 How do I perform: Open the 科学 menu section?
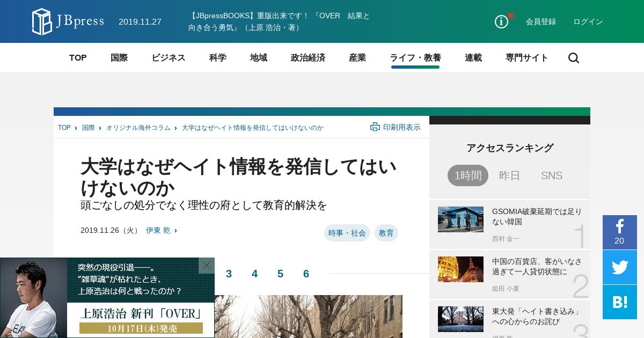coord(218,58)
